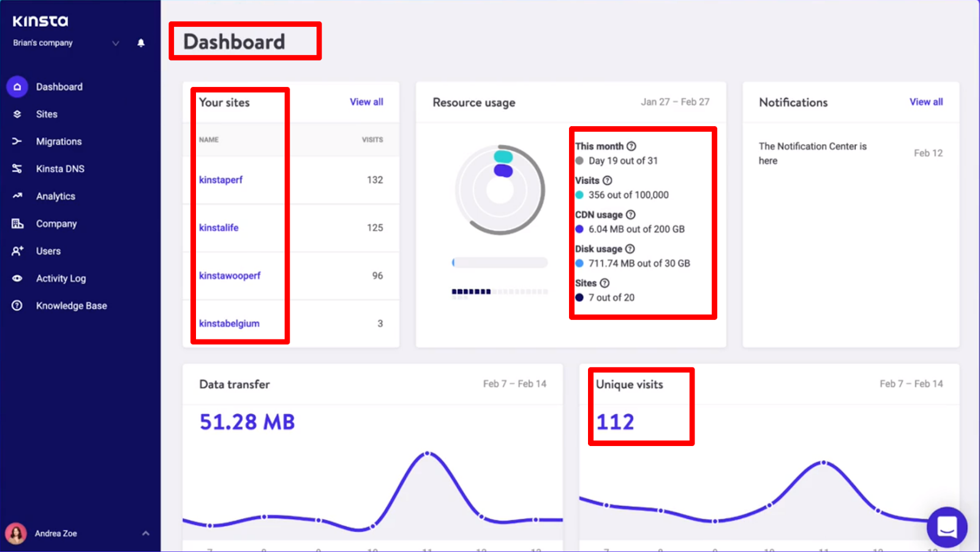Click 6.04 MB out of 200 GB text

[636, 230]
